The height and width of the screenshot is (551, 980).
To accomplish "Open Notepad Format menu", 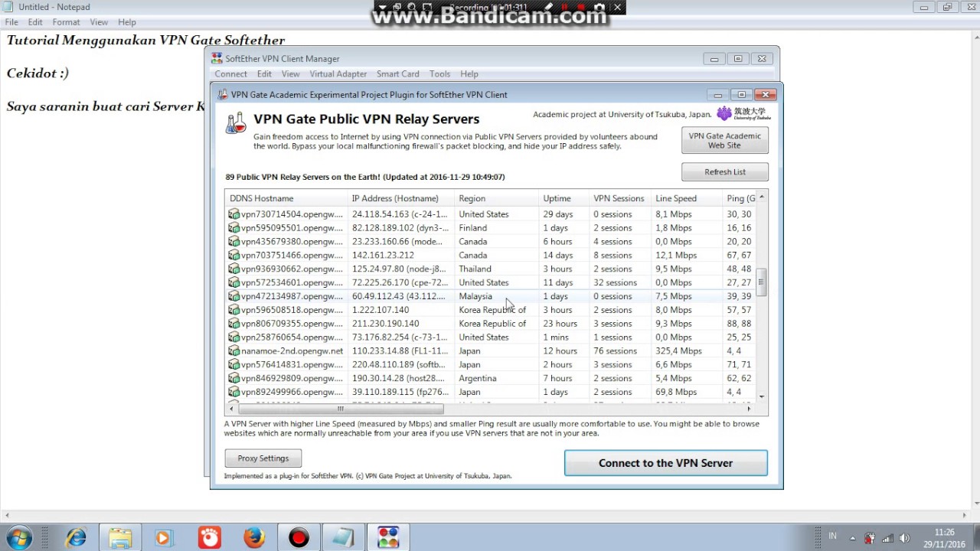I will pyautogui.click(x=66, y=22).
